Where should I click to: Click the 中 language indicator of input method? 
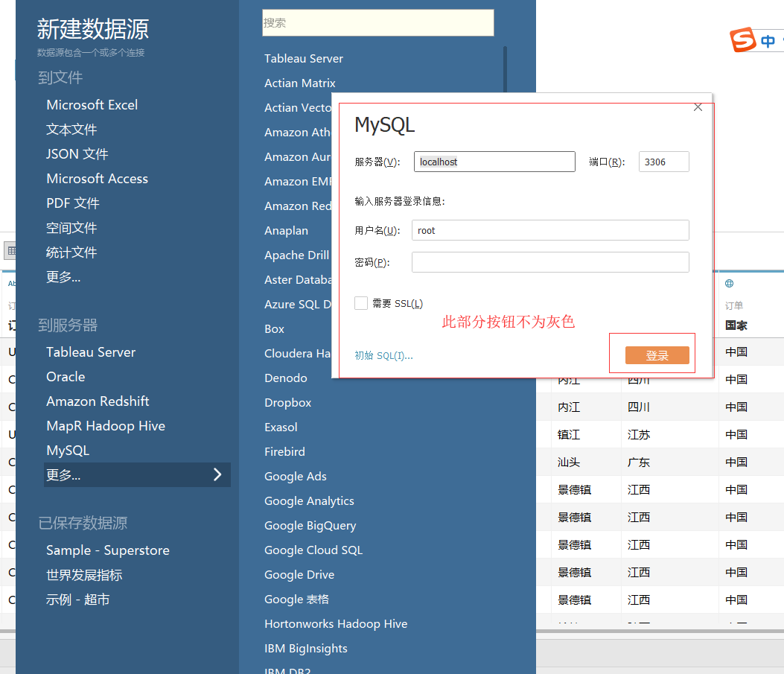pyautogui.click(x=768, y=41)
